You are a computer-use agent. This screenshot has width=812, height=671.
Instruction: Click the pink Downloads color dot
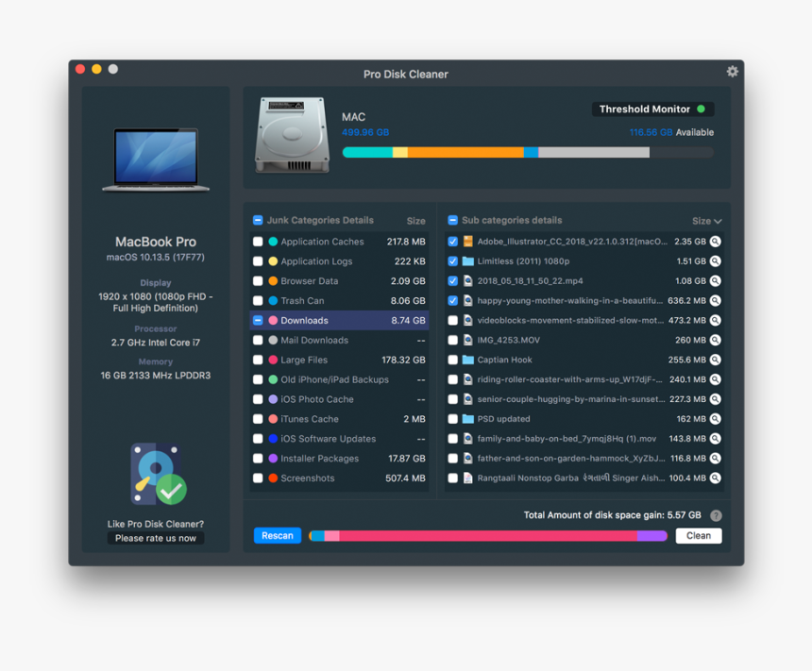tap(273, 320)
